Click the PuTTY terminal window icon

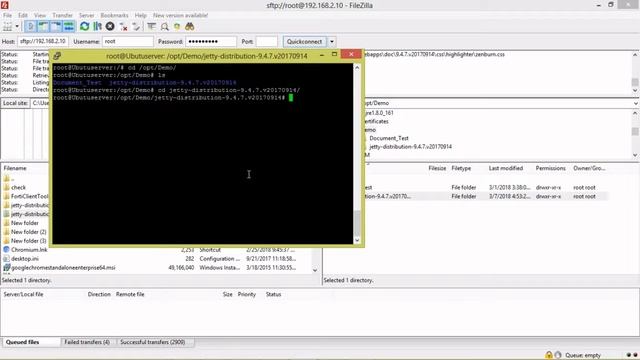pos(57,56)
